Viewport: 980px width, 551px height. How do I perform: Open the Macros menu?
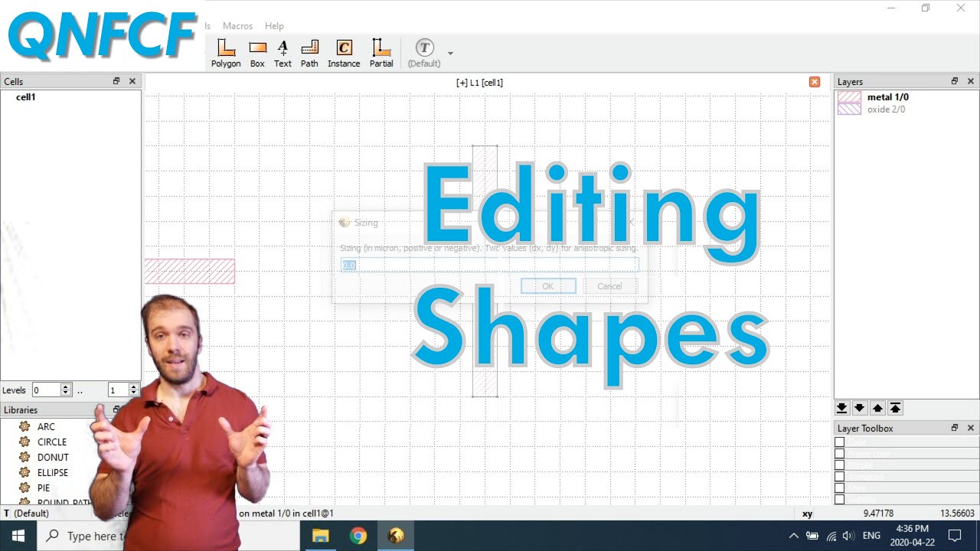(x=237, y=26)
